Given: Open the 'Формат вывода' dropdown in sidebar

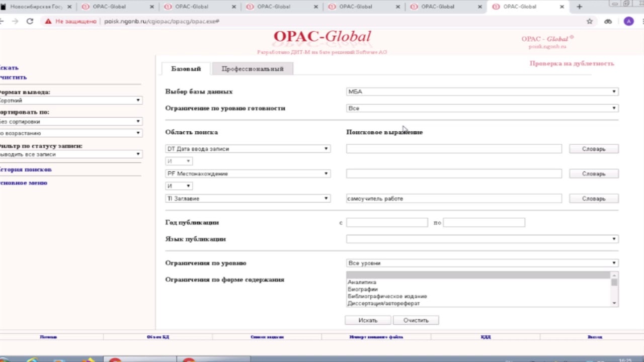Looking at the screenshot, I should [70, 101].
